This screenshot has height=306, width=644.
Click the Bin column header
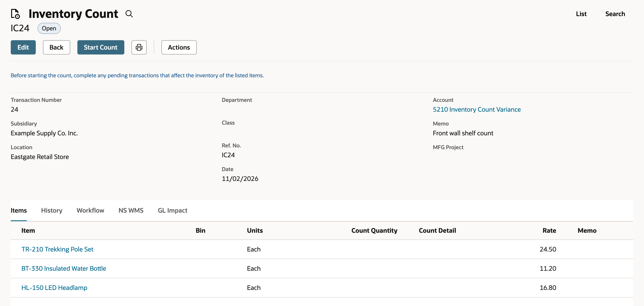[x=201, y=230]
